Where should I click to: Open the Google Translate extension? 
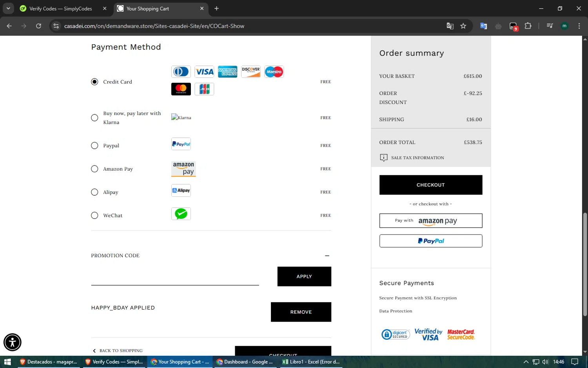pos(484,26)
